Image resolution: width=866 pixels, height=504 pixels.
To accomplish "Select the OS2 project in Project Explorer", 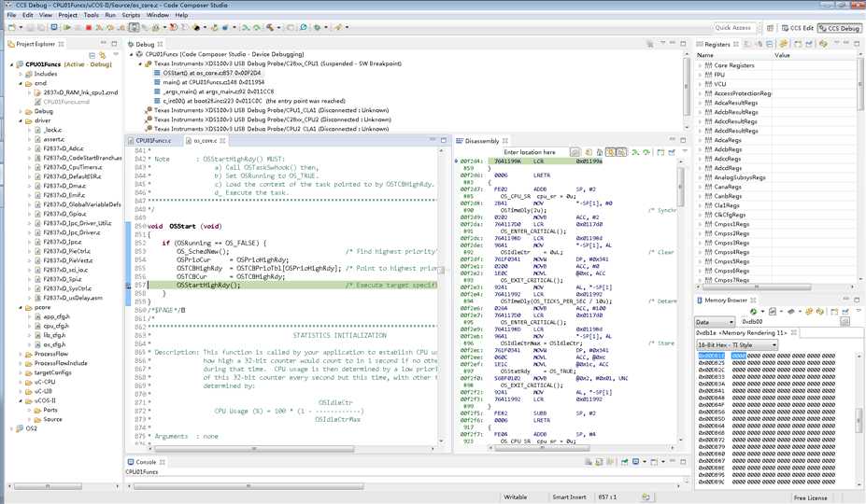I will (x=31, y=428).
